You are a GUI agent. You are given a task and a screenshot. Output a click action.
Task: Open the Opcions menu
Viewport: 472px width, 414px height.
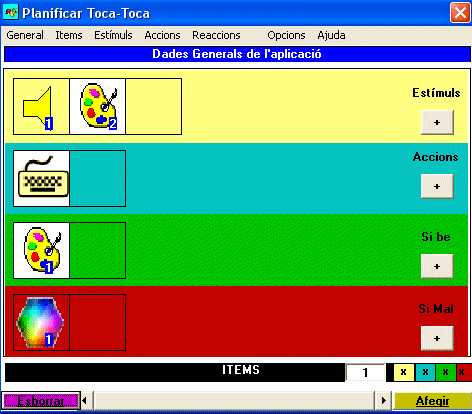tap(286, 35)
